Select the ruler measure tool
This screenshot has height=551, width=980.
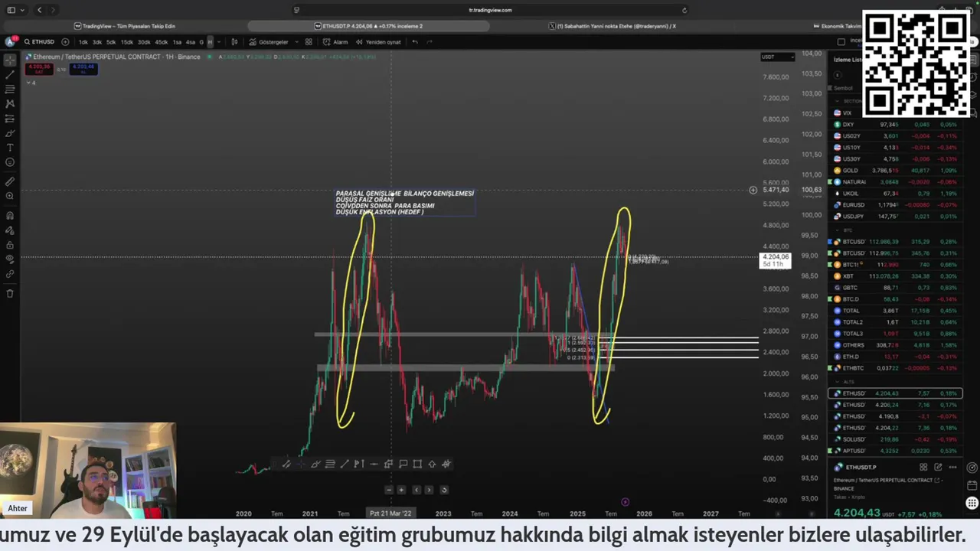(10, 181)
